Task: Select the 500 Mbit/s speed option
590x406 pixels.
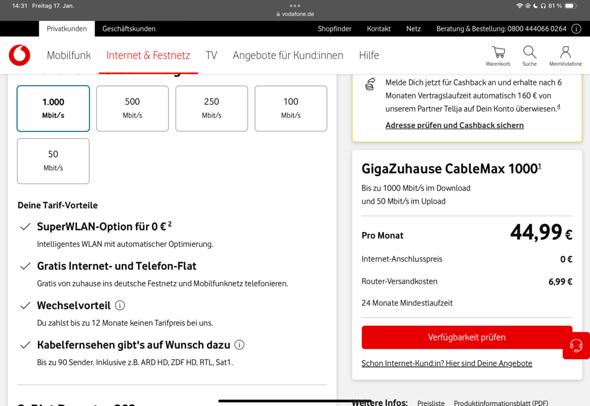Action: pos(132,108)
